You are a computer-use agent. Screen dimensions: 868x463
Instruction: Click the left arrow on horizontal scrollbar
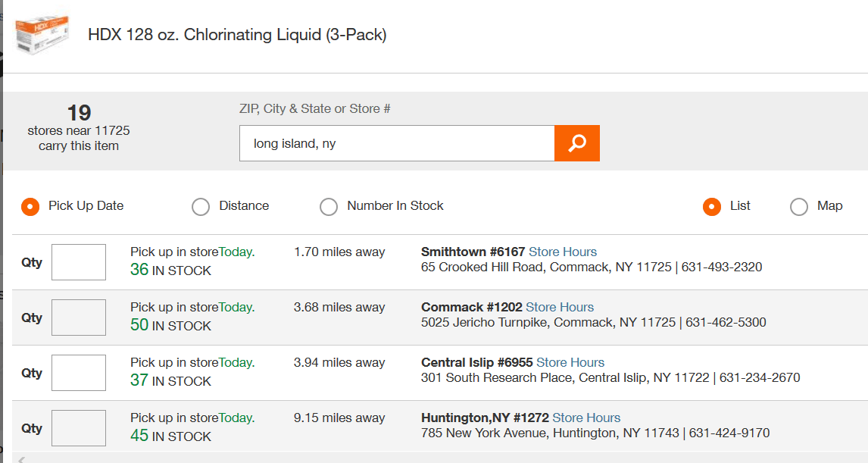point(21,459)
